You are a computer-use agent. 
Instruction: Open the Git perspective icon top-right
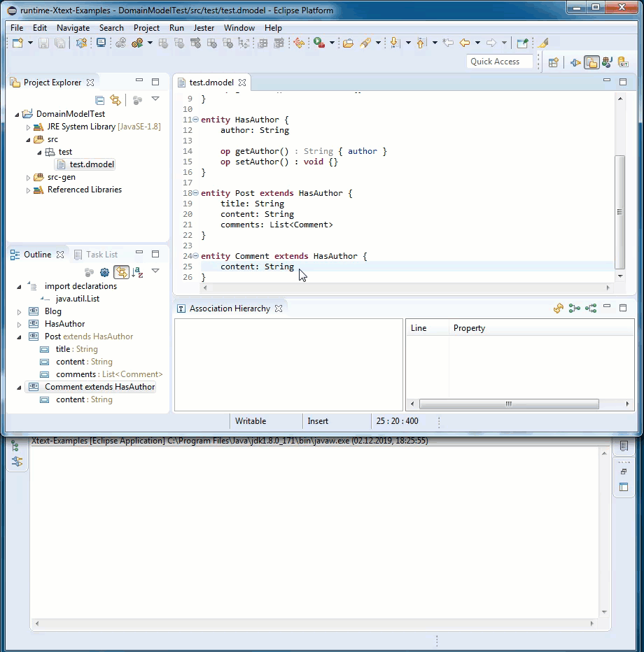pyautogui.click(x=622, y=61)
